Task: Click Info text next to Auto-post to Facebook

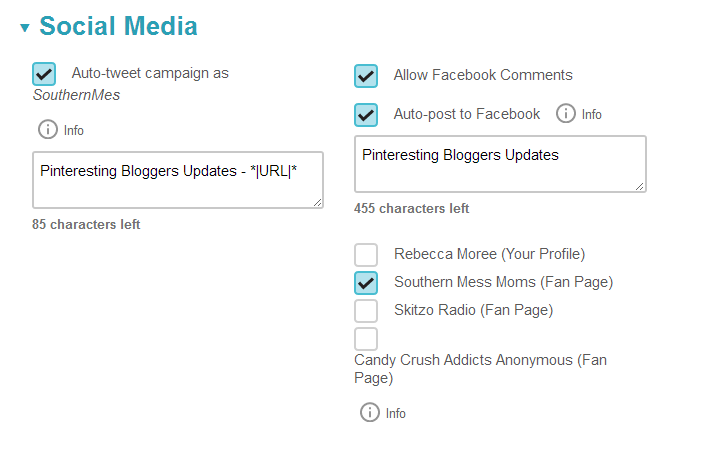Action: [x=592, y=115]
